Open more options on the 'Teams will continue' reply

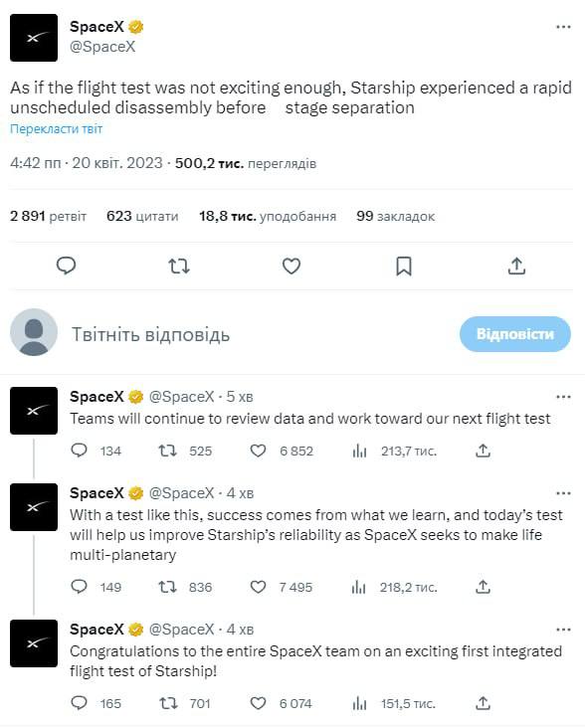(563, 397)
